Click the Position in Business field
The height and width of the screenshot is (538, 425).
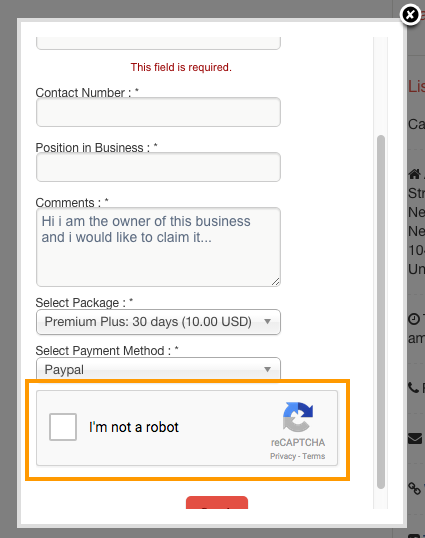pos(158,167)
